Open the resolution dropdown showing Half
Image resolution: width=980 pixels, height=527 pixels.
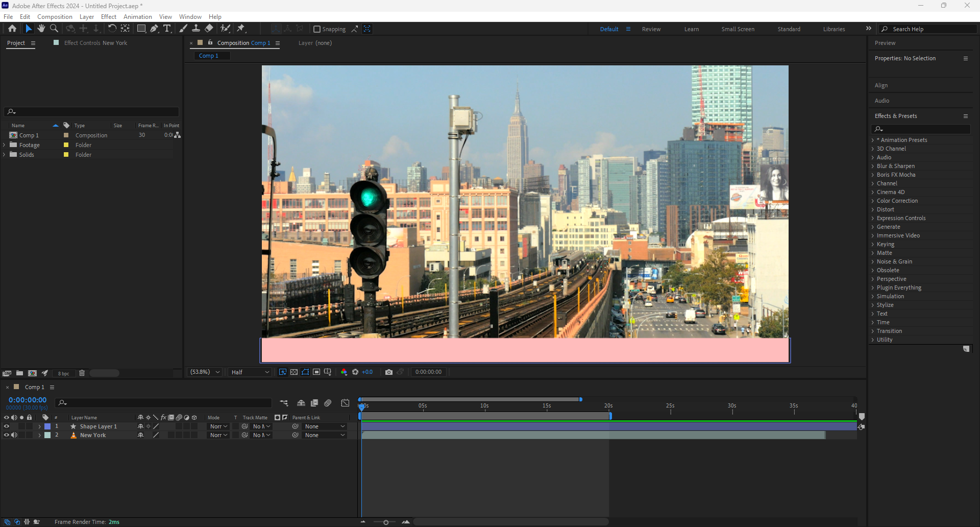(250, 372)
